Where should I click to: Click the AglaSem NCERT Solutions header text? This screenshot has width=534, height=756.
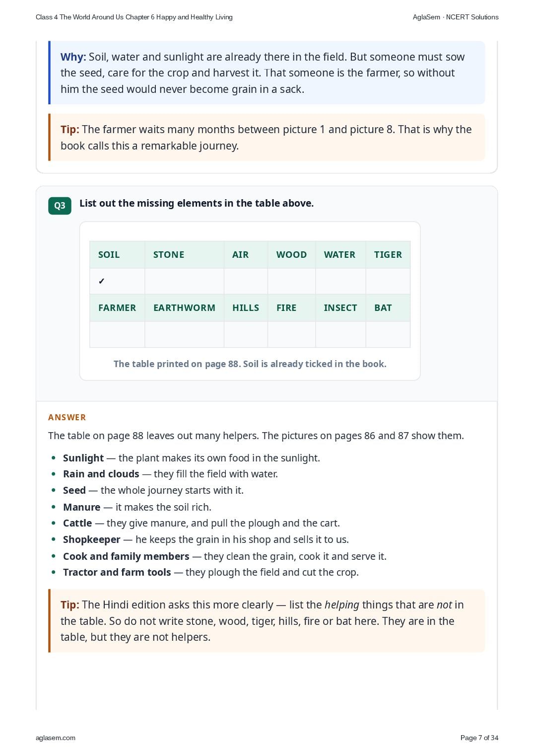[456, 17]
